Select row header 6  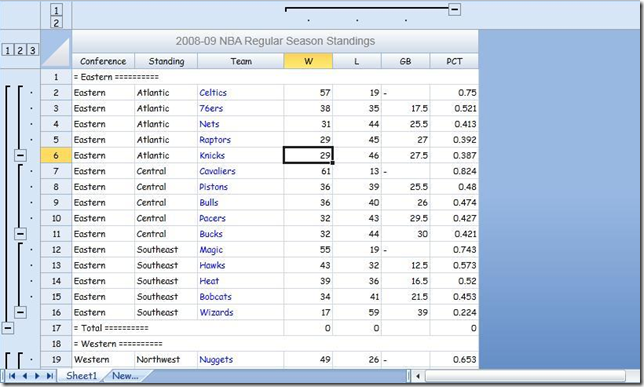(x=56, y=155)
